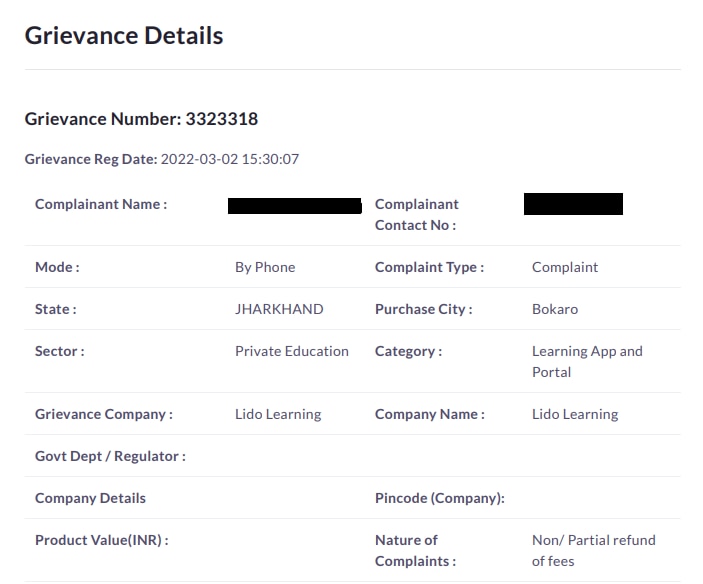Click the Private Education sector value
Screen dimensions: 703x584
pos(292,351)
